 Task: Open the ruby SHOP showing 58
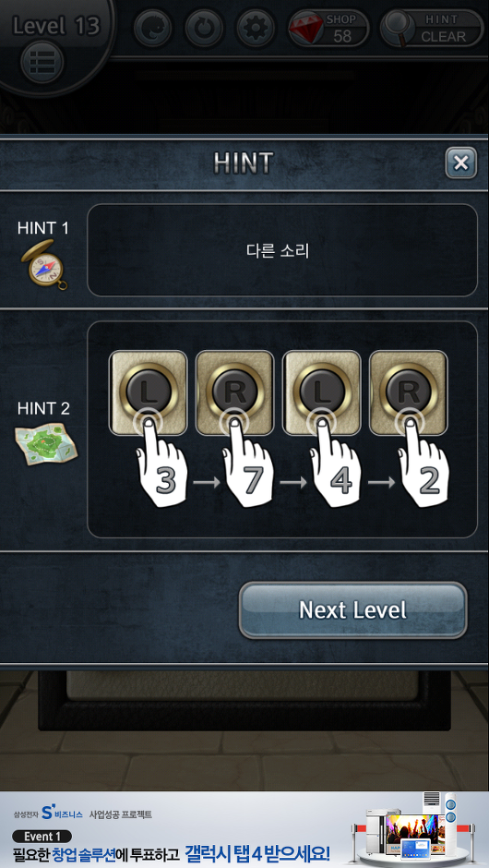click(x=328, y=29)
